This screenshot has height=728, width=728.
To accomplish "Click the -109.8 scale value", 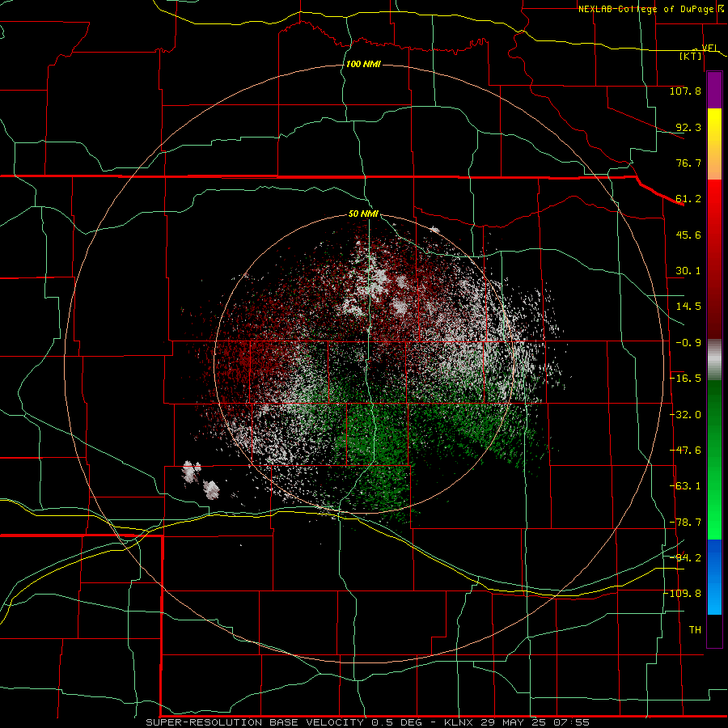I will (683, 594).
